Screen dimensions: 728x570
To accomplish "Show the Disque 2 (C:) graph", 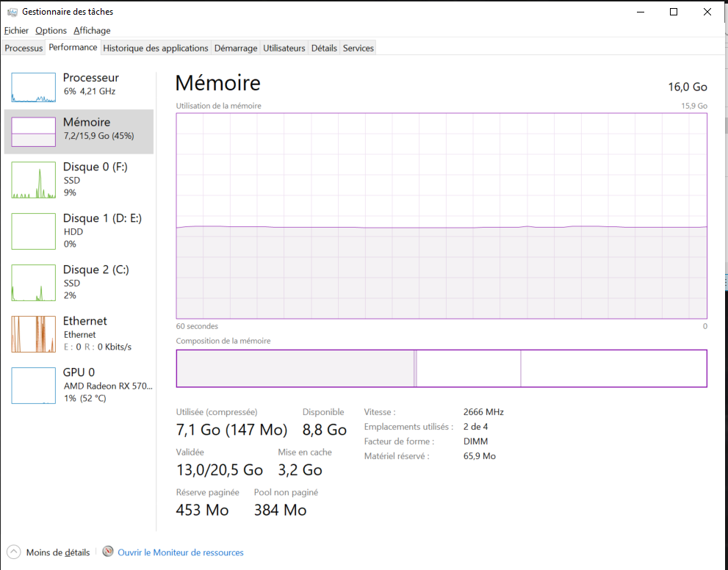I will pos(33,283).
